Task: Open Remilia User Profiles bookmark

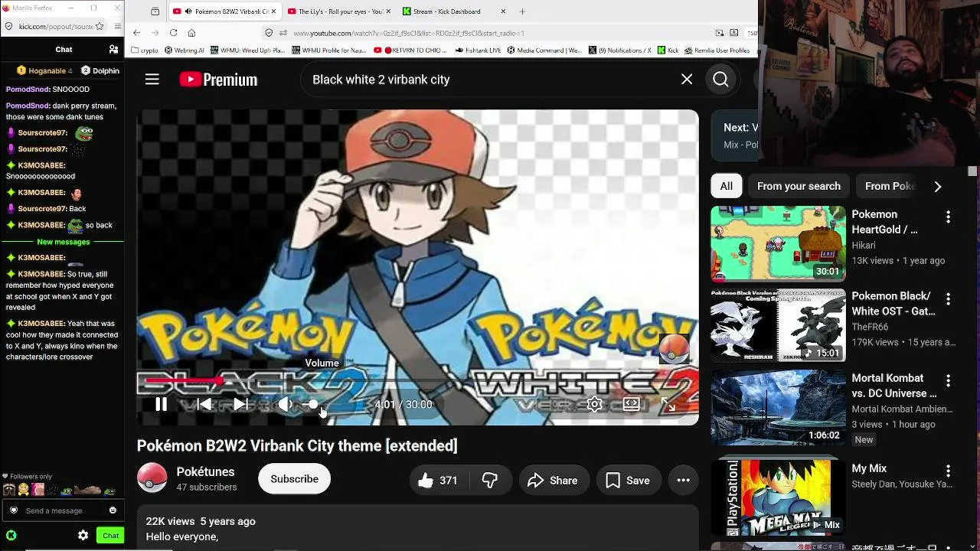Action: click(x=718, y=51)
